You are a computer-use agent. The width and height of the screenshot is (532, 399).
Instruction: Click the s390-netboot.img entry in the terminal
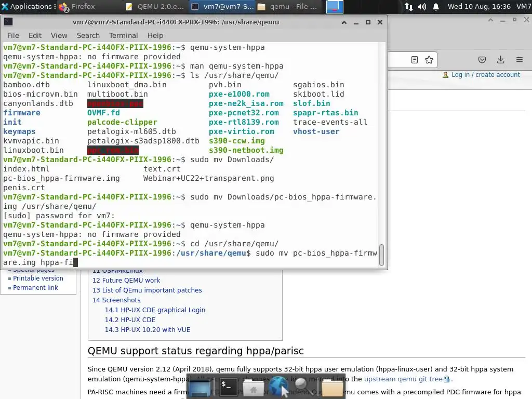[246, 150]
